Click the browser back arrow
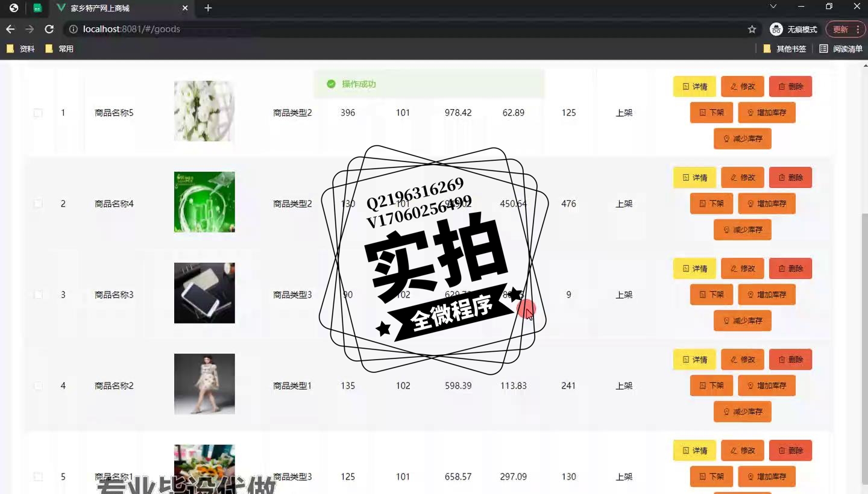Image resolution: width=868 pixels, height=494 pixels. 10,29
